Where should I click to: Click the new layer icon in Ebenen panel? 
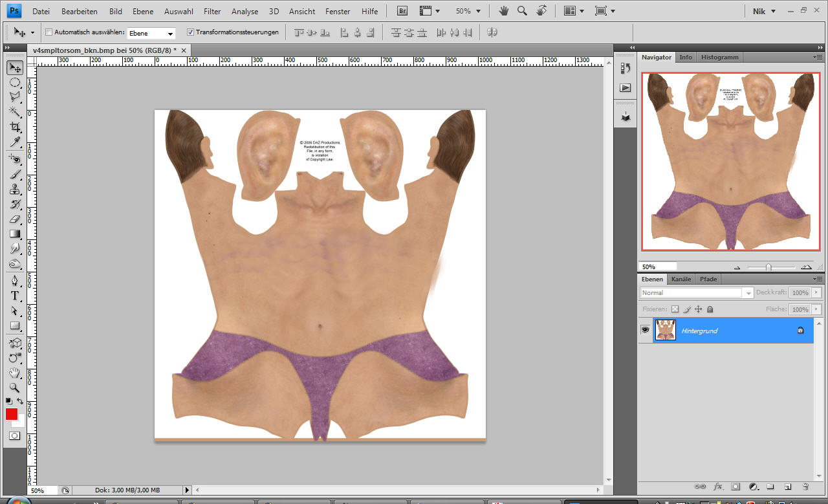point(787,486)
